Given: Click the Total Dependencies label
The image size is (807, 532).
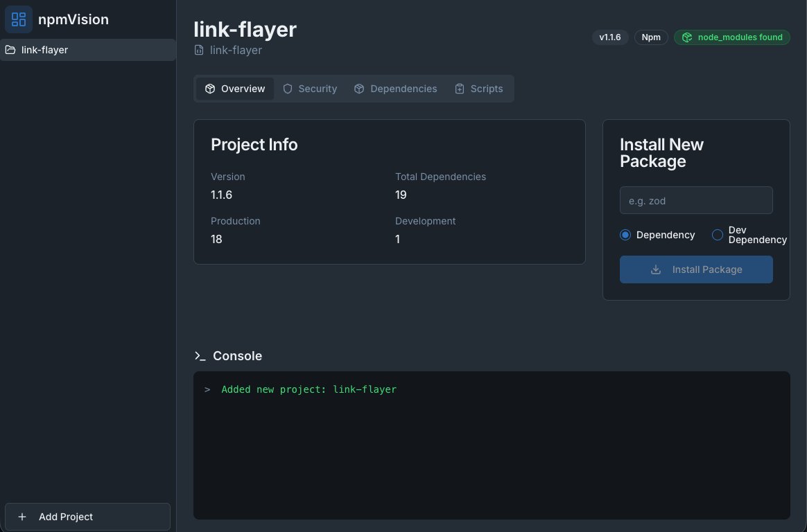Looking at the screenshot, I should 440,177.
